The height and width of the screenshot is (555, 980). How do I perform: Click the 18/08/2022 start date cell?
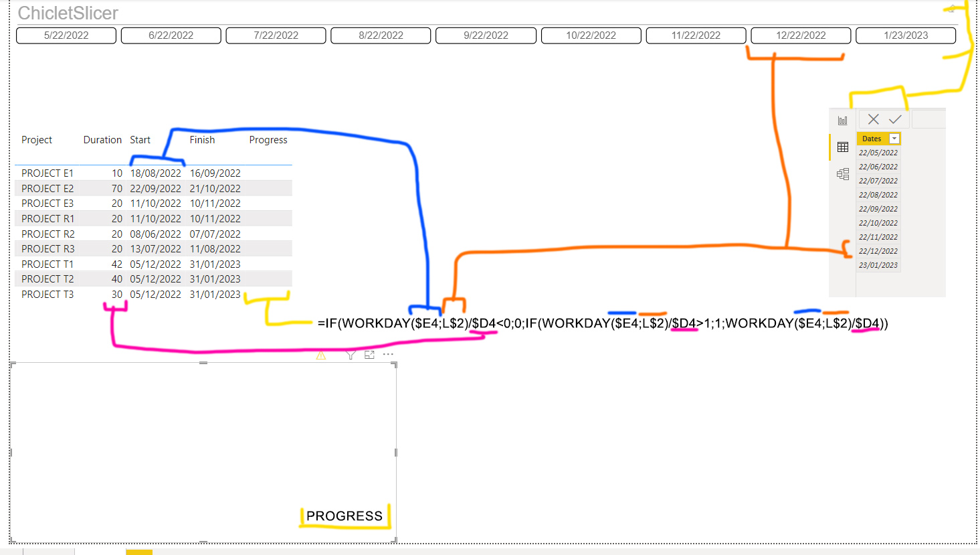155,173
